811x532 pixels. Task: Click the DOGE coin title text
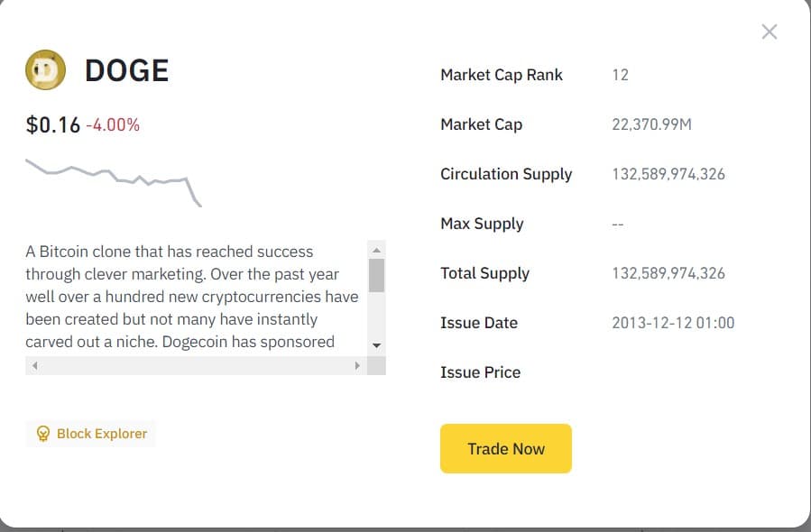pos(126,70)
